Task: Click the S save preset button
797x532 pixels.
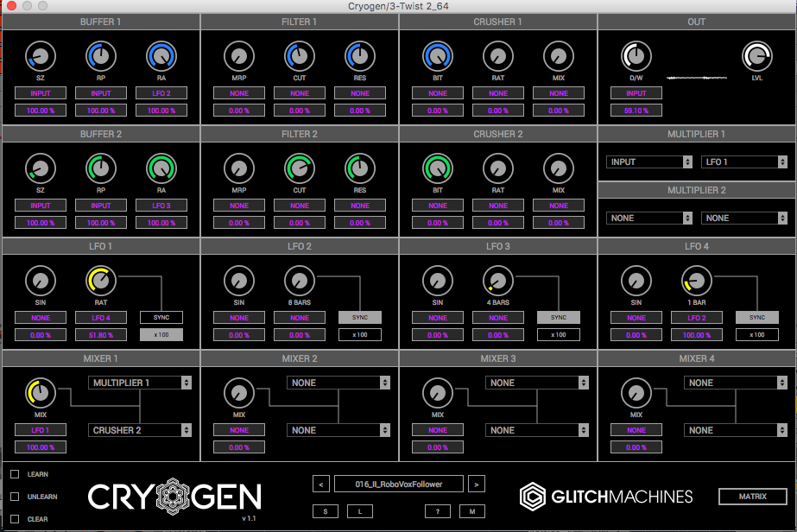Action: [x=326, y=511]
